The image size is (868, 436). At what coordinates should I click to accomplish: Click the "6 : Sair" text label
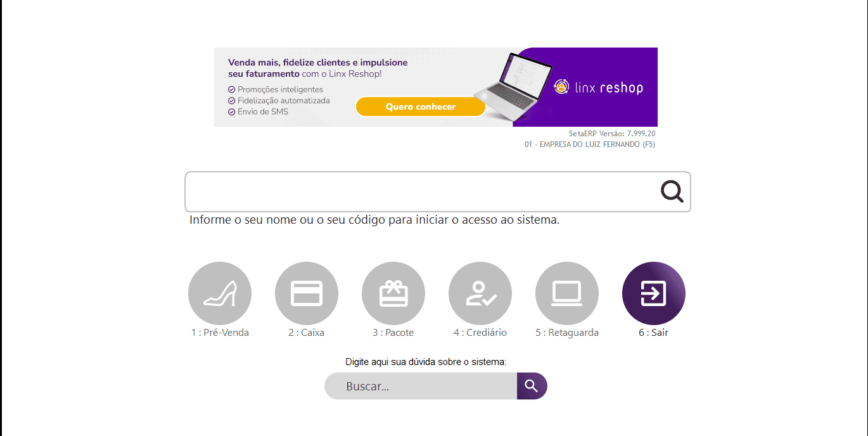pyautogui.click(x=653, y=333)
